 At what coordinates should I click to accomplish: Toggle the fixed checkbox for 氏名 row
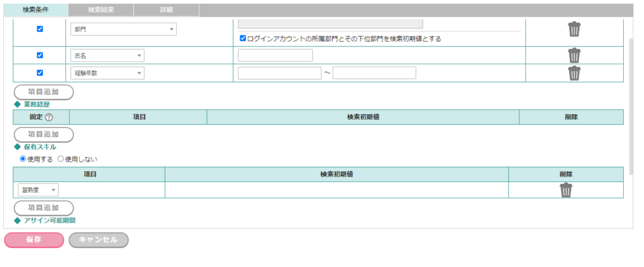40,55
